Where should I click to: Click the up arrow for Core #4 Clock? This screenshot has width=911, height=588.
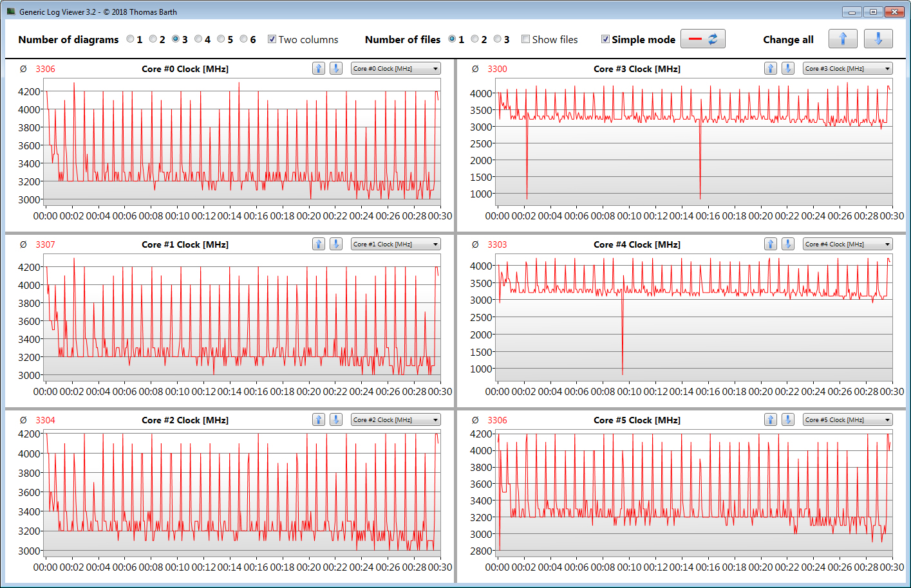(x=771, y=244)
